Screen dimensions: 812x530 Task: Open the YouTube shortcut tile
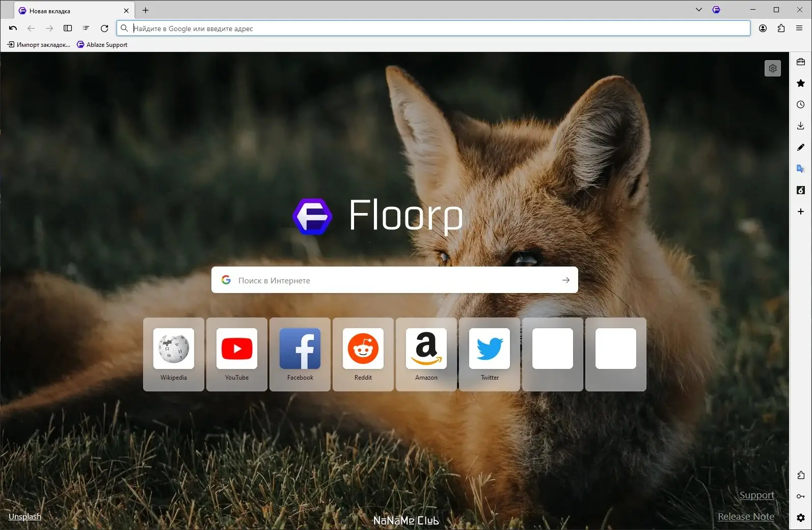click(x=237, y=355)
